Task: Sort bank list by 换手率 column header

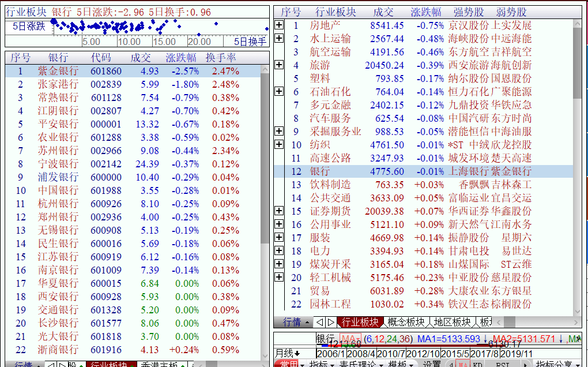Action: [x=221, y=57]
